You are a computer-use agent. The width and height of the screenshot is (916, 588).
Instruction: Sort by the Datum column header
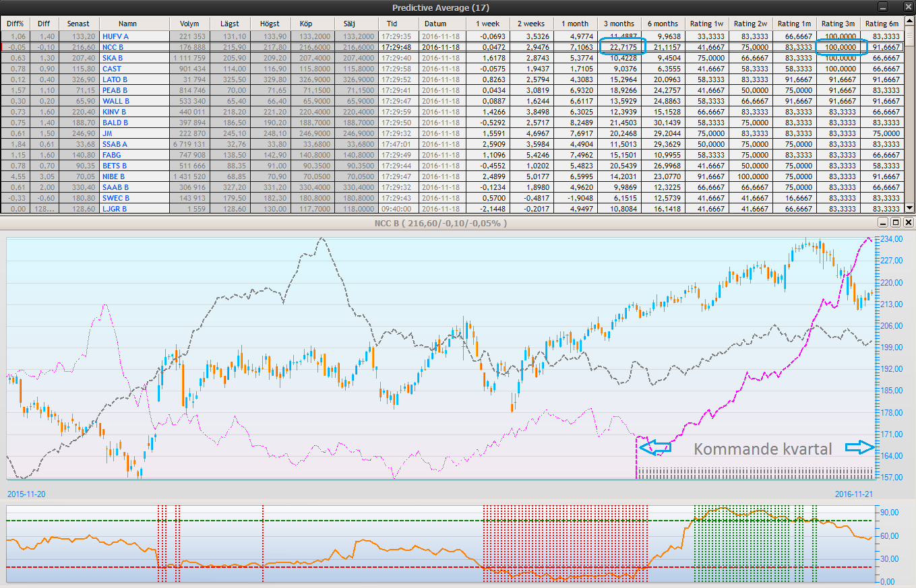[435, 24]
